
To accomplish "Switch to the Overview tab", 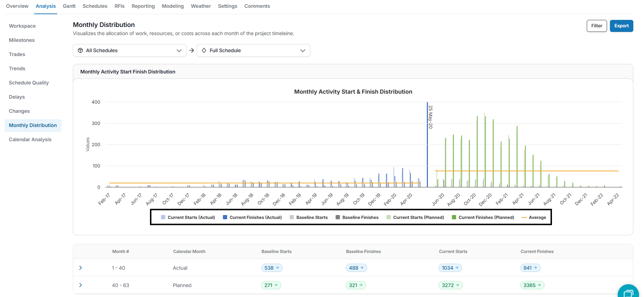I will coord(17,6).
